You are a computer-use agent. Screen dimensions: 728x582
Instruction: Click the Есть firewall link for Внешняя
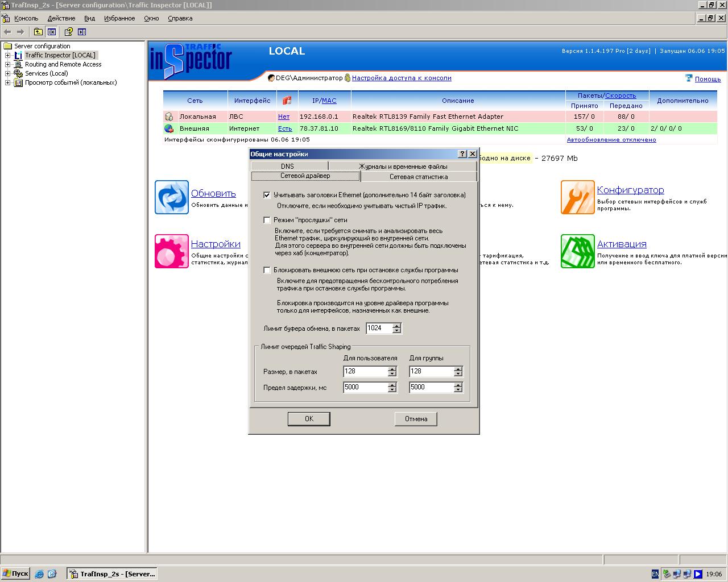click(x=285, y=128)
